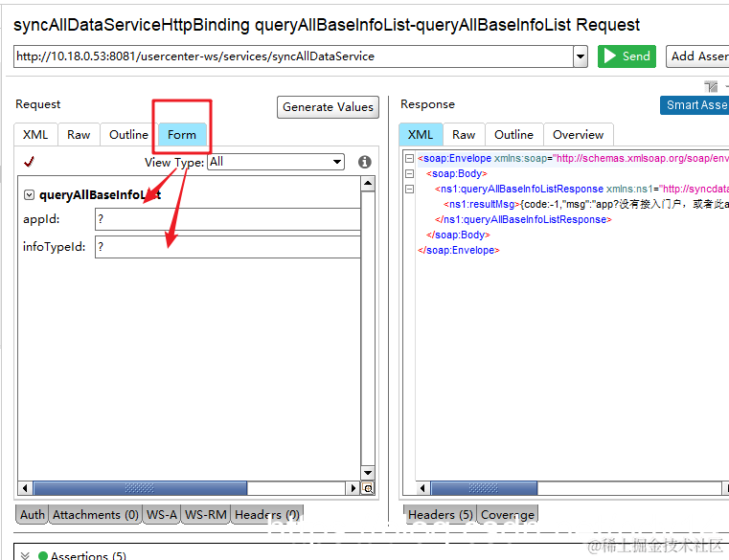Click the form scroll left arrow
The width and height of the screenshot is (729, 560).
(25, 488)
